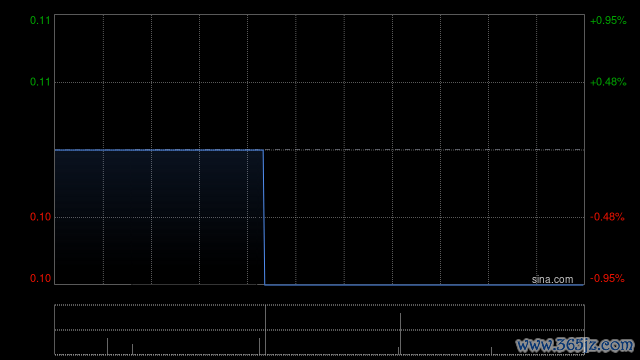Select the flat blue line at the lowest price
640x360 pixels.
point(424,284)
